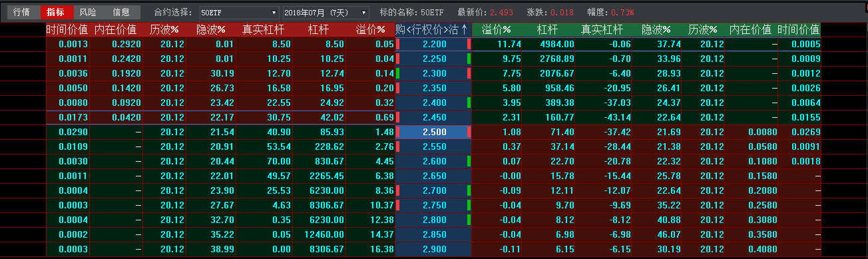868x259 pixels.
Task: Click the put-side 杠杆 column header
Action: [x=547, y=30]
